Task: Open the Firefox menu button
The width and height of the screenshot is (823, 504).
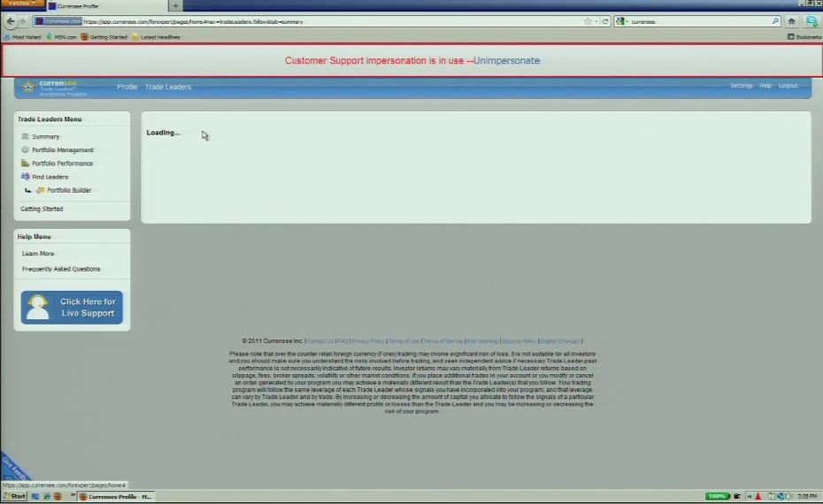Action: 22,4
